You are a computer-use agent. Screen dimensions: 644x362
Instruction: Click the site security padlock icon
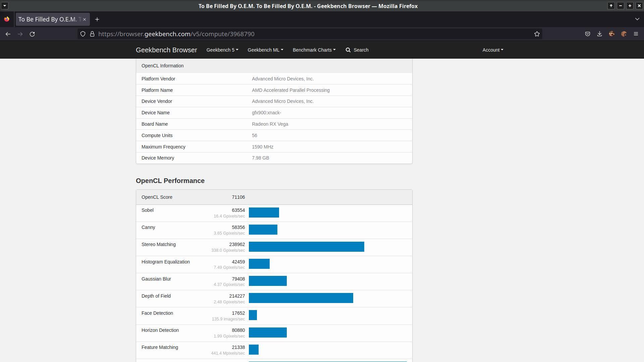coord(92,34)
